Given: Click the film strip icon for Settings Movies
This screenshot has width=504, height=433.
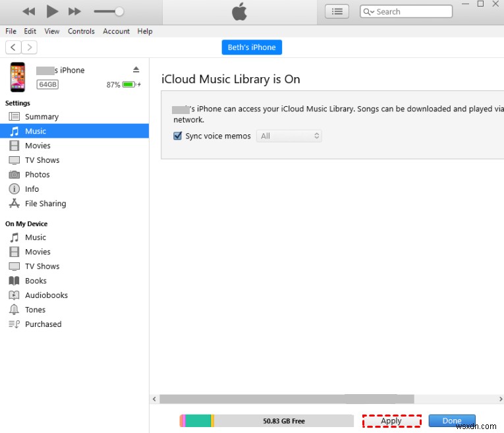Looking at the screenshot, I should coord(14,146).
